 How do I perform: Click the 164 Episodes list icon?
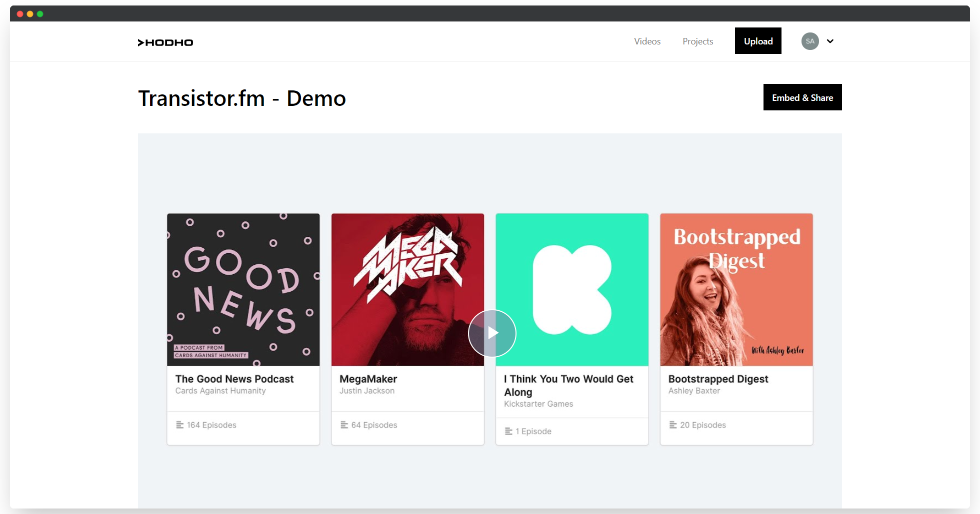[x=180, y=425]
